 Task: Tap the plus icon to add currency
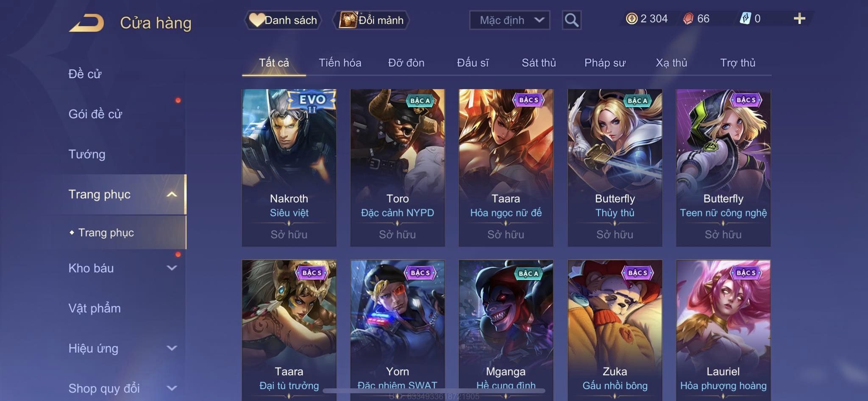point(799,19)
